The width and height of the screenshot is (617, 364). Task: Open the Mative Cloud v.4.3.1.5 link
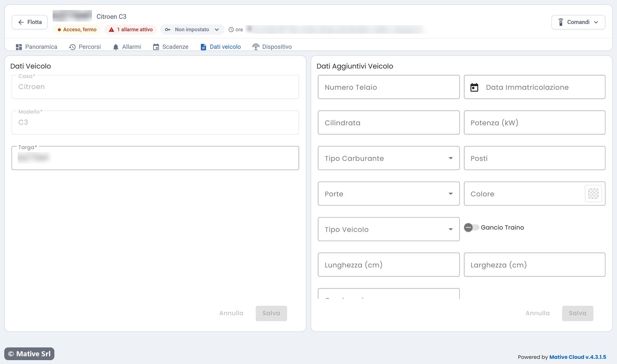578,357
